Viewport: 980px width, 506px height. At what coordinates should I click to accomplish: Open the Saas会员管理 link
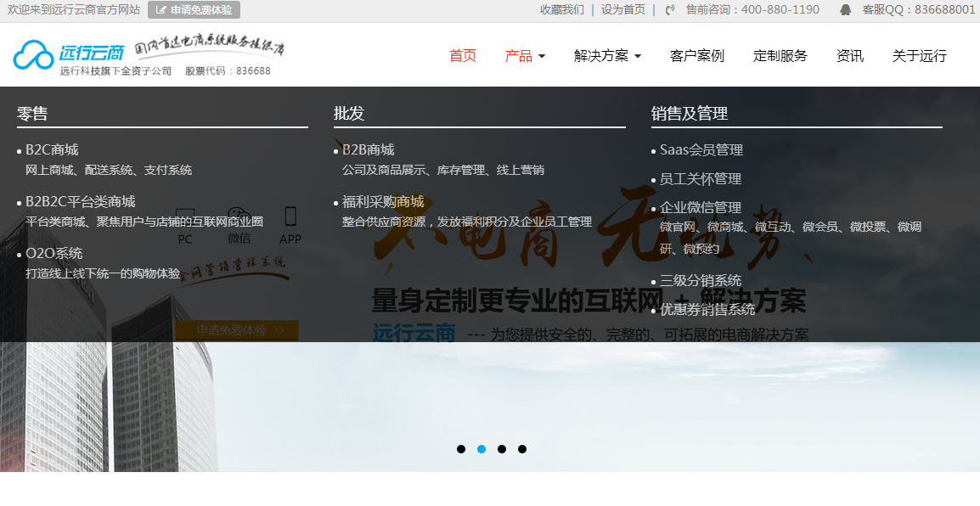pyautogui.click(x=701, y=150)
